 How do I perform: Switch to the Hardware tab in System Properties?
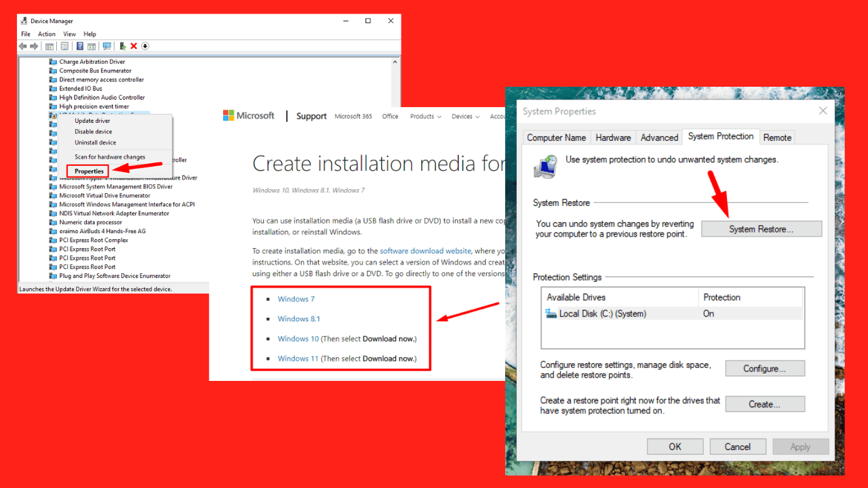pos(613,138)
